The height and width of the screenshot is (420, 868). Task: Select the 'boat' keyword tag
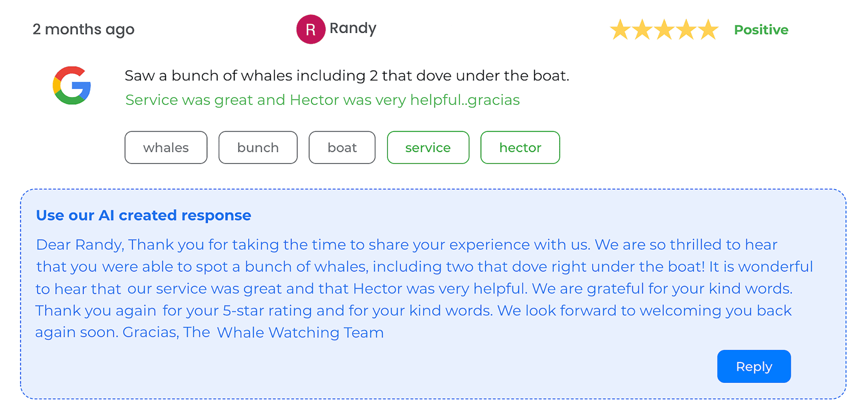[x=342, y=147]
